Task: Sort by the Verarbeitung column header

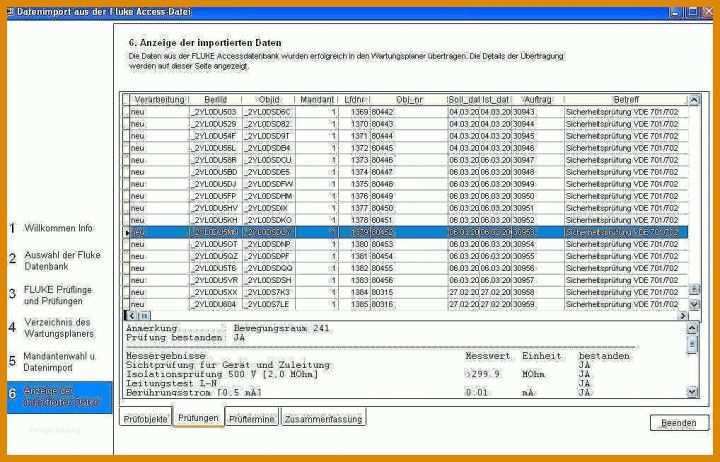Action: tap(159, 100)
